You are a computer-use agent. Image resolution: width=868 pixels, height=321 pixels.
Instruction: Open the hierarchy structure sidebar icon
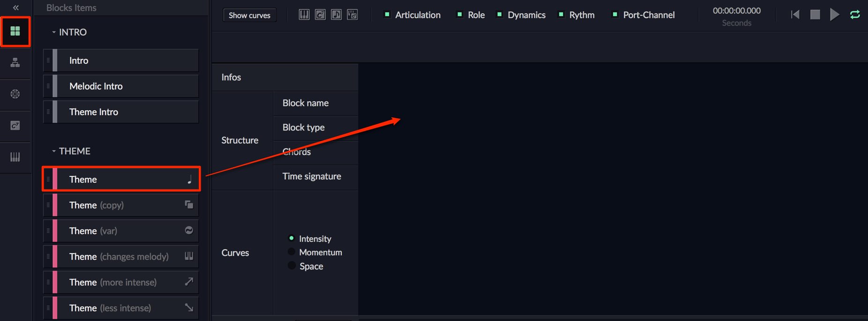point(15,62)
